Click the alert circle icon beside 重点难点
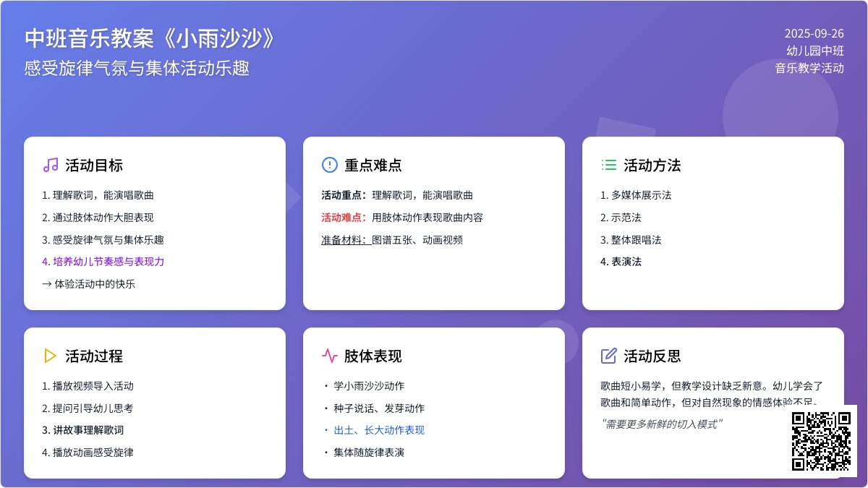The height and width of the screenshot is (488, 868). point(330,165)
